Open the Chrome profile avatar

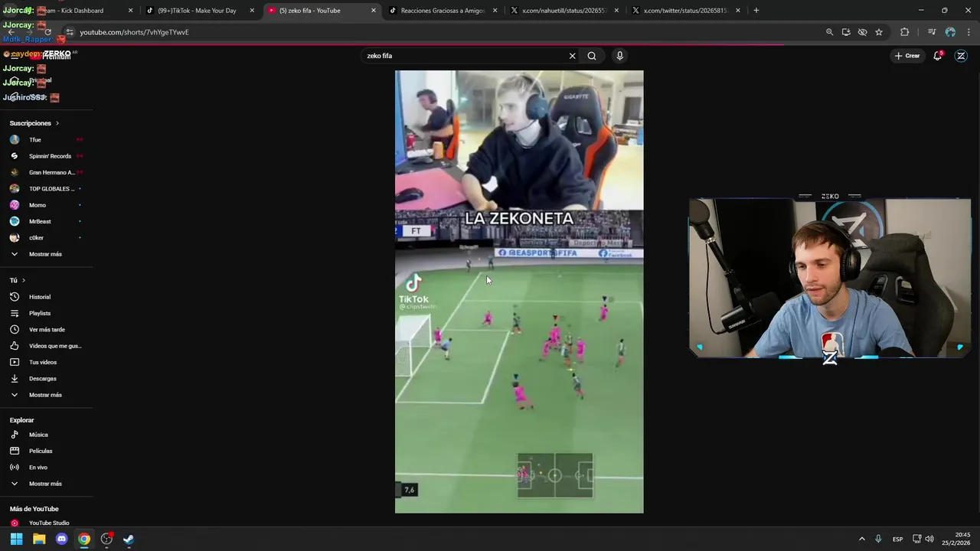(x=950, y=32)
